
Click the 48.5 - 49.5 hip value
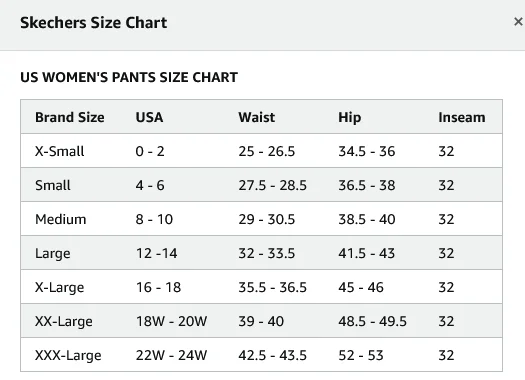(372, 321)
